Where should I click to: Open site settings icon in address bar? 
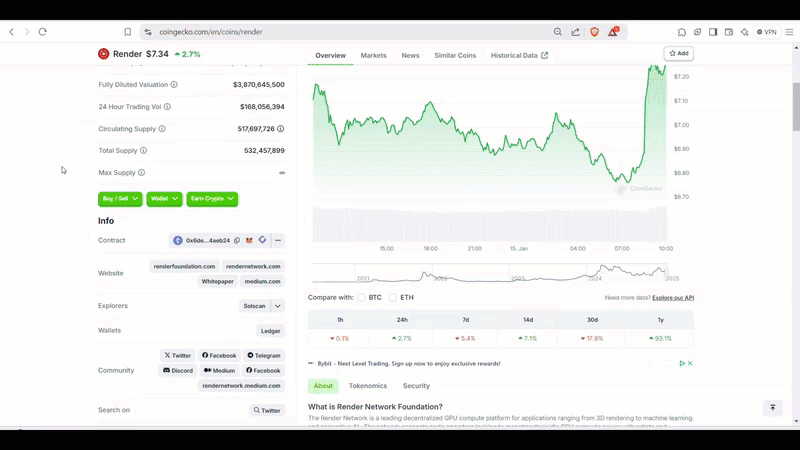(148, 32)
